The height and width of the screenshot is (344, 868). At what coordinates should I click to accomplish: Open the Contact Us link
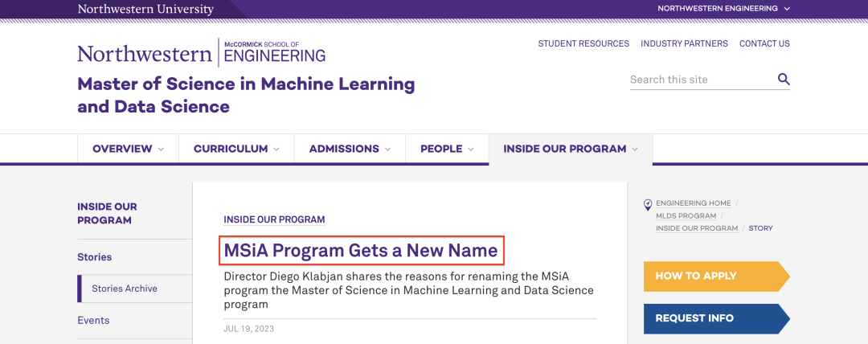pyautogui.click(x=764, y=43)
